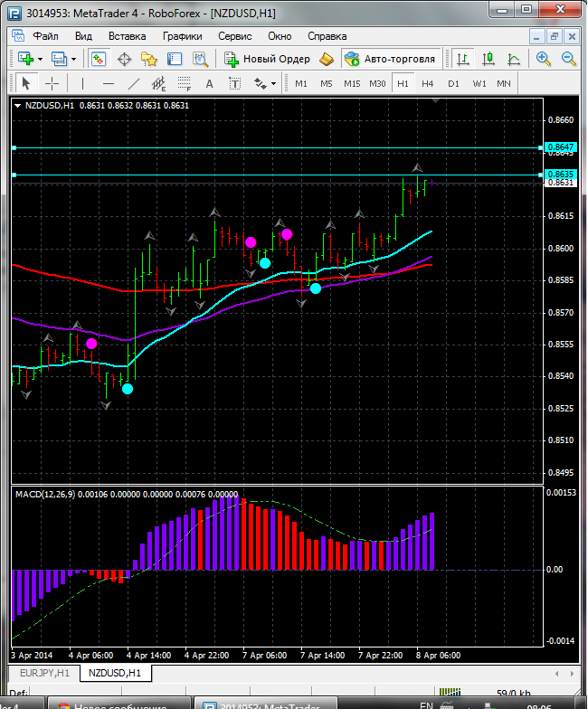Switch to the EURJPY,H1 chart tab
This screenshot has height=709, width=588.
tap(44, 673)
